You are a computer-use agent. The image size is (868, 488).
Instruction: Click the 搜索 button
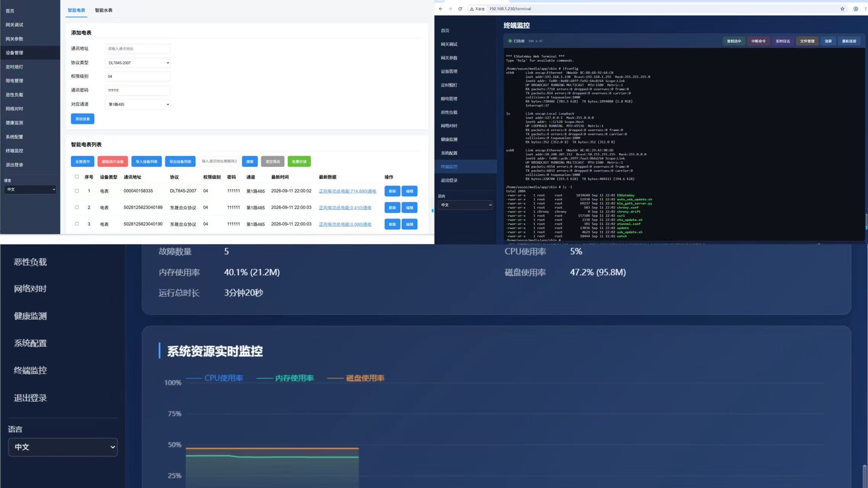tap(250, 162)
